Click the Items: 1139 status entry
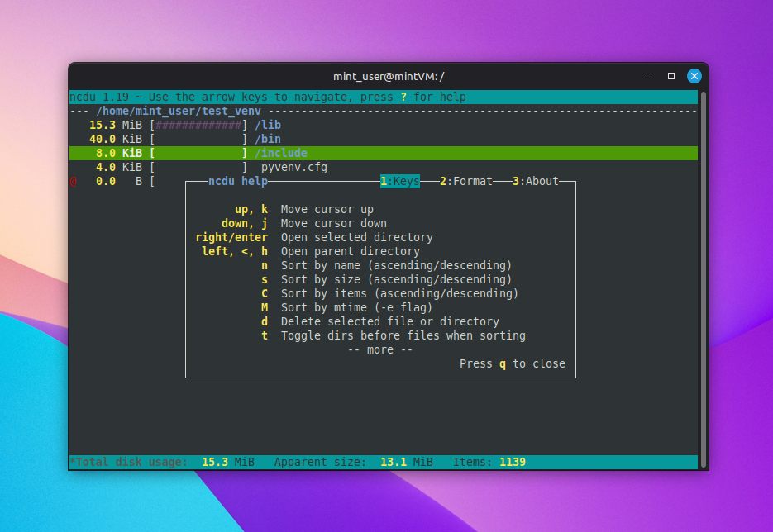 (489, 462)
